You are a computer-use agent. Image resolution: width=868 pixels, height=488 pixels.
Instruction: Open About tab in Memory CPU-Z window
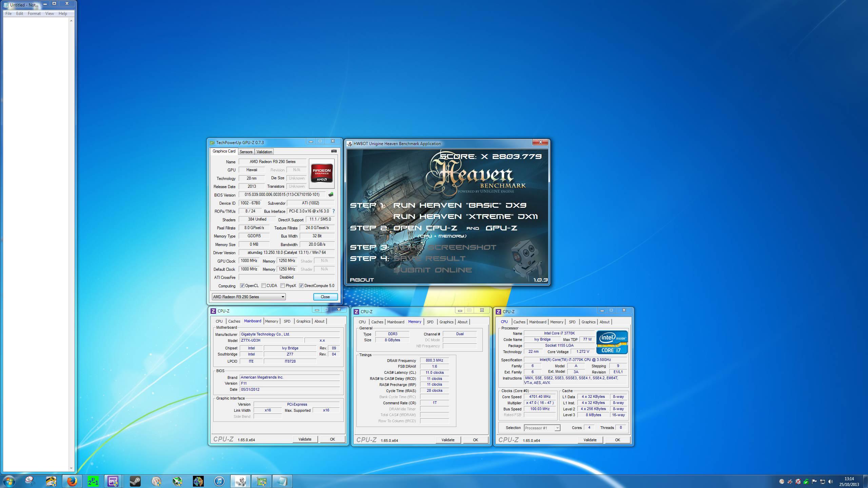[x=462, y=322]
